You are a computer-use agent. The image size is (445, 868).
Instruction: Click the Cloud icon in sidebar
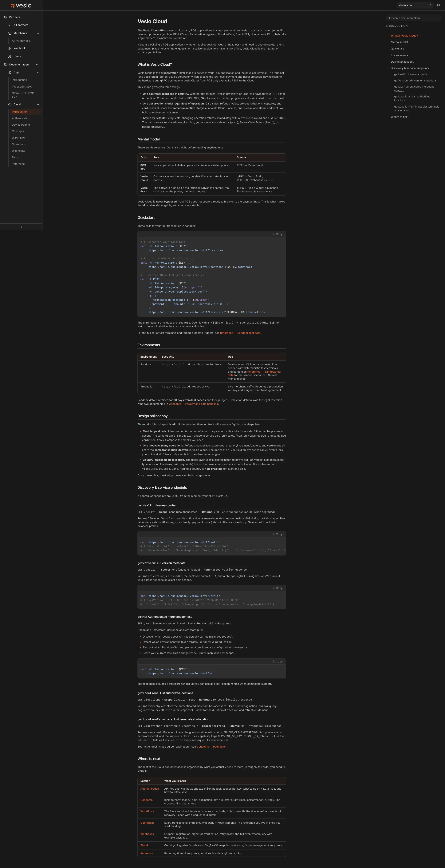(x=10, y=104)
